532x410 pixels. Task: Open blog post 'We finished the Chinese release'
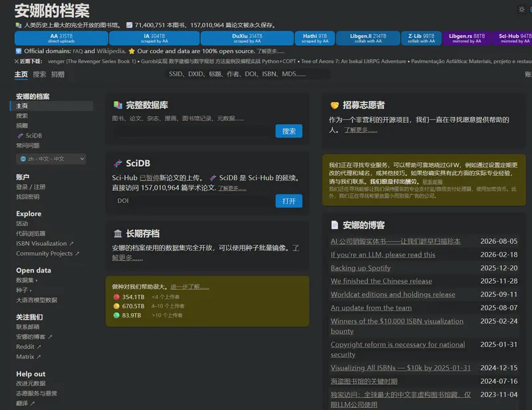(381, 281)
